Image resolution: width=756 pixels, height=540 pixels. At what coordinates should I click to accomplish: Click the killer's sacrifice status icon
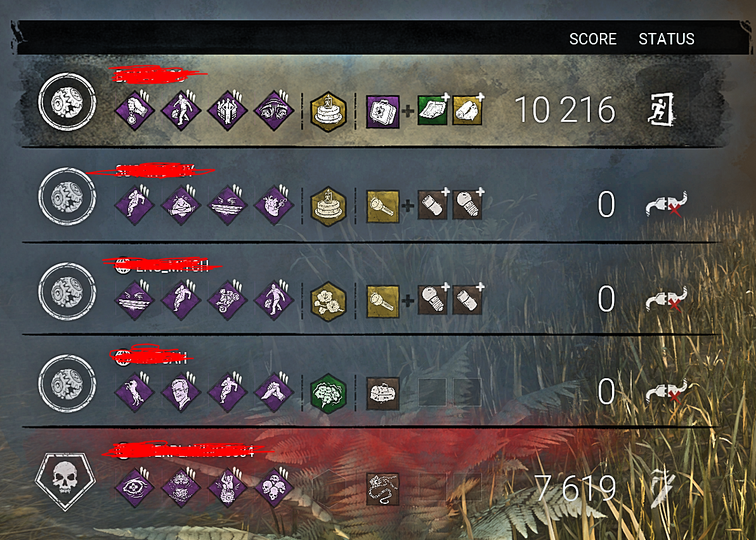point(661,487)
